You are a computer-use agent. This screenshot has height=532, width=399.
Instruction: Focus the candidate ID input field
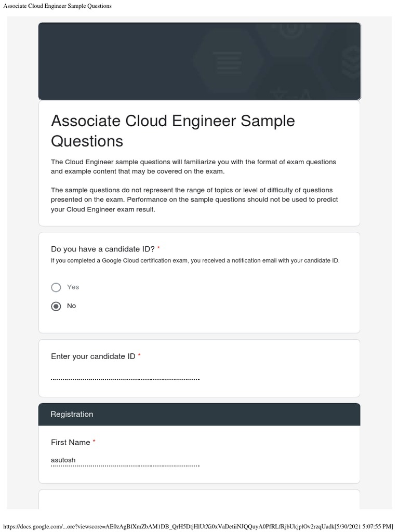(x=125, y=374)
